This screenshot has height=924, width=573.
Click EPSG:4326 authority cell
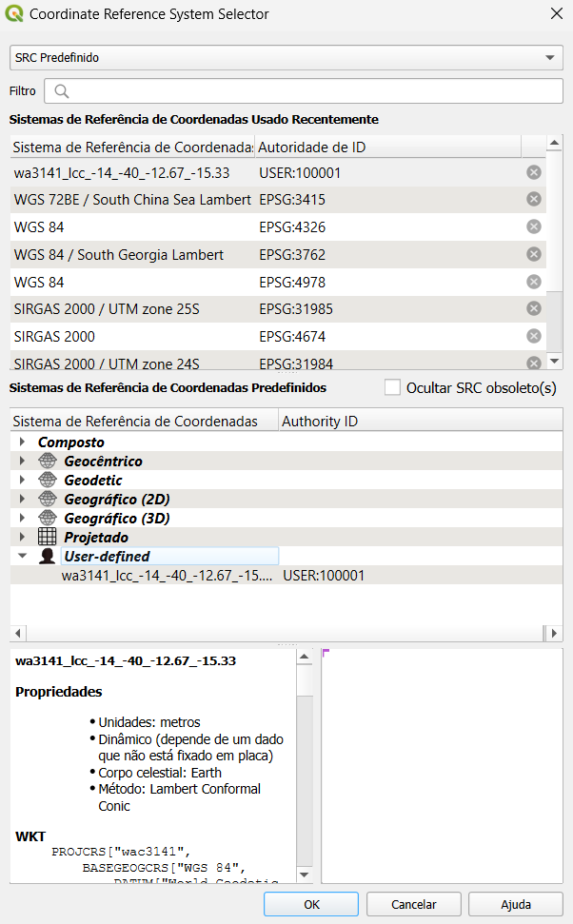292,226
